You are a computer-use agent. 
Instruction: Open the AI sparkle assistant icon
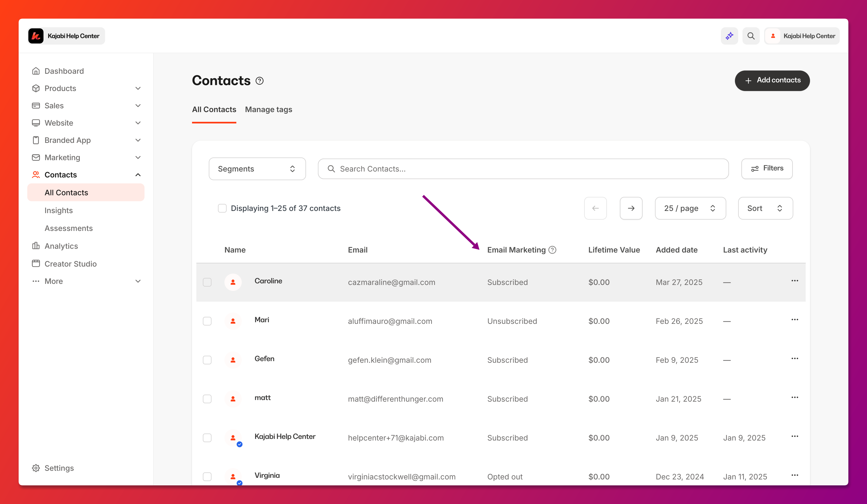729,36
